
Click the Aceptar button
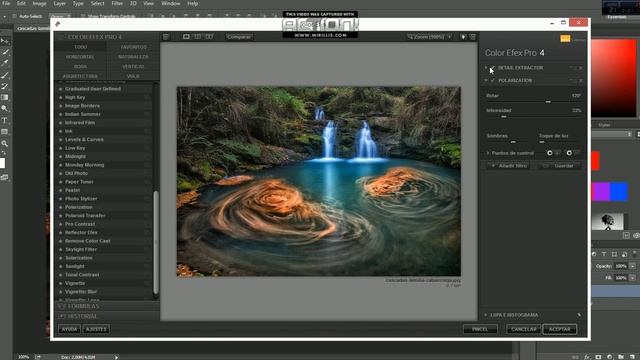click(x=560, y=329)
